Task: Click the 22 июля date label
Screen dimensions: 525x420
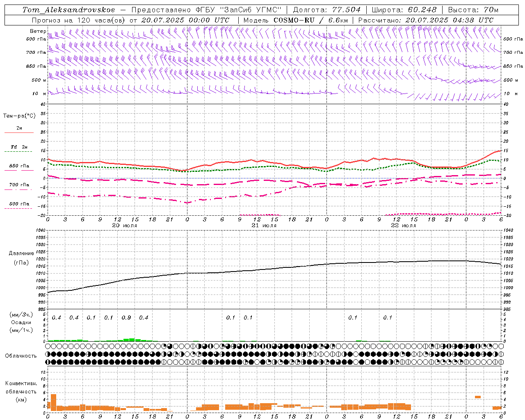Action: click(404, 226)
